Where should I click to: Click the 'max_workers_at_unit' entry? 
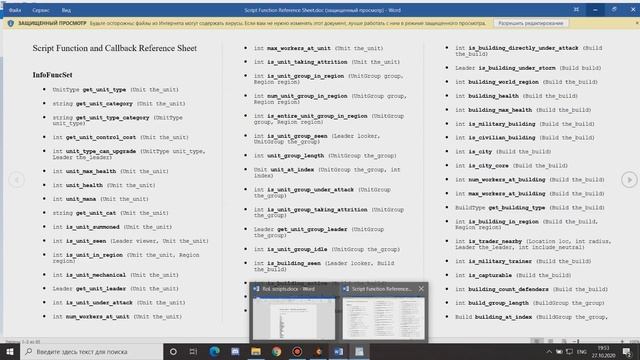(318, 48)
